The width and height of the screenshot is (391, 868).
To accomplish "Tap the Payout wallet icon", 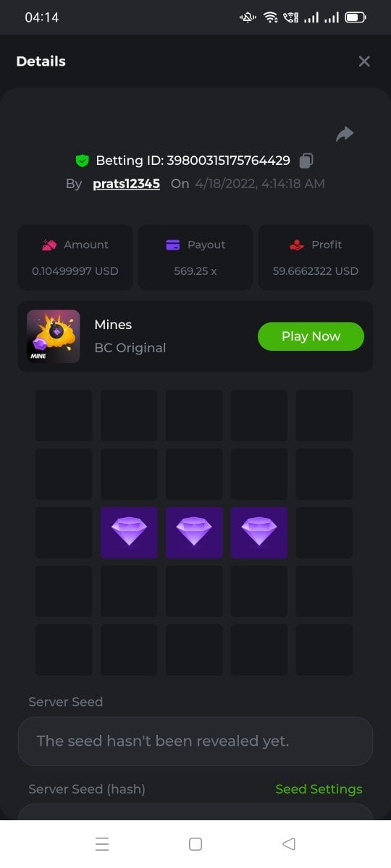I will point(173,244).
